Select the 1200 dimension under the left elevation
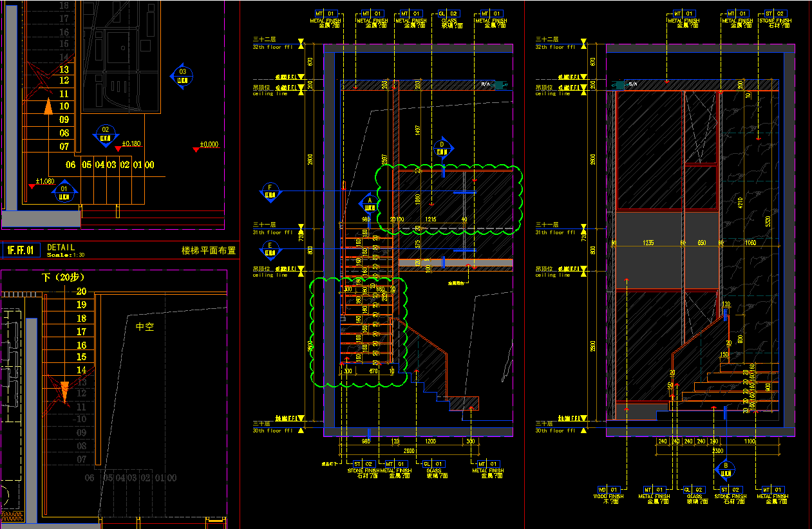812x529 pixels. [430, 441]
